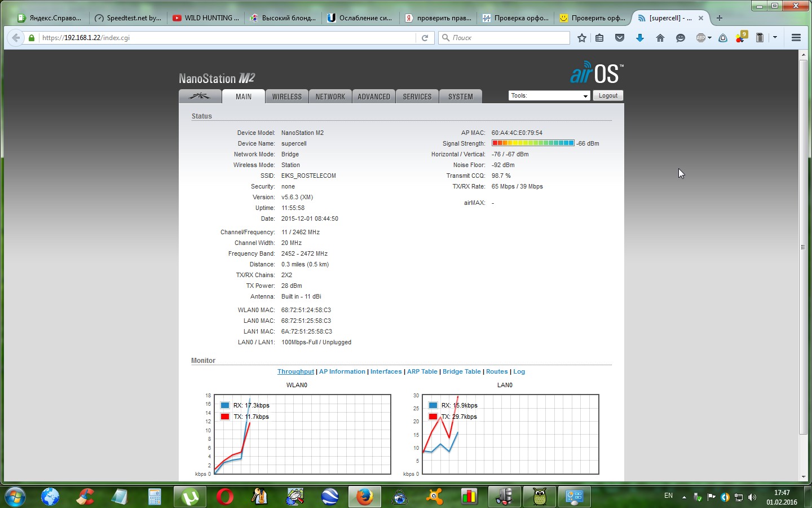The width and height of the screenshot is (812, 508).
Task: Close the [supercell] browser tab
Action: click(701, 18)
